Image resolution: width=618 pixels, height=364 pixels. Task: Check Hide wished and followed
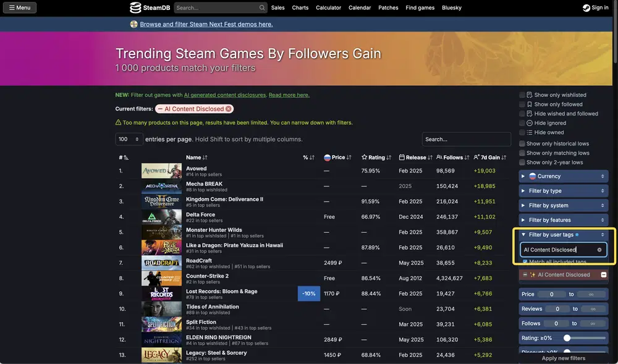[522, 114]
